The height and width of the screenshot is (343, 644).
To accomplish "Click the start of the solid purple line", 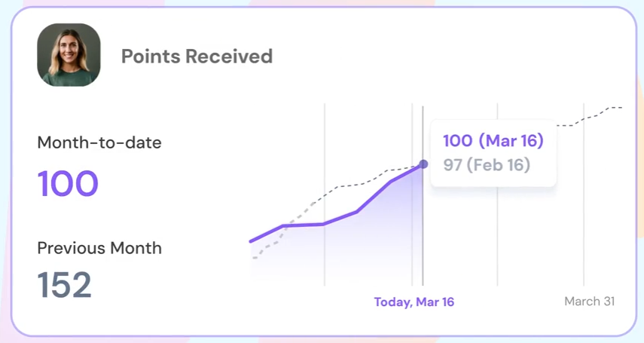I will coord(252,241).
